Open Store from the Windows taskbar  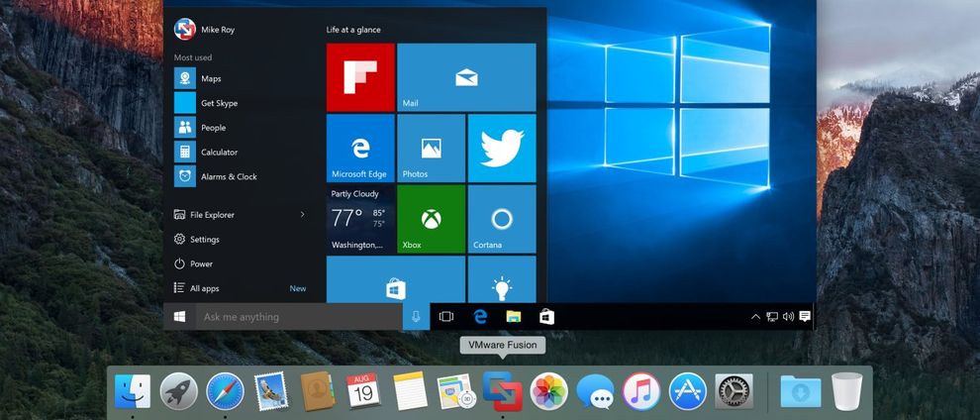tap(546, 317)
